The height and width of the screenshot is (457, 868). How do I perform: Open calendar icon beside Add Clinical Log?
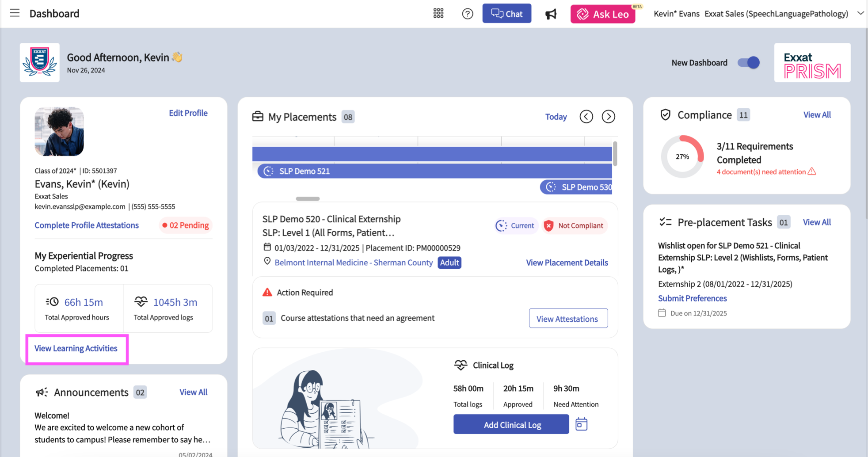pos(581,424)
